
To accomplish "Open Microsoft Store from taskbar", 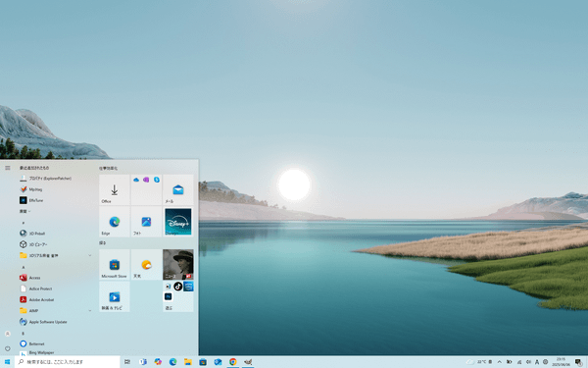I will coord(203,362).
